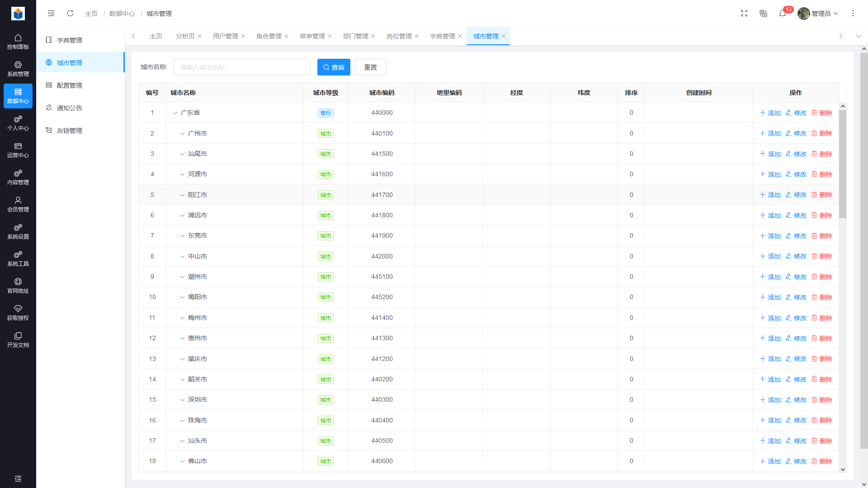Open 通知公告 submenu item
The height and width of the screenshot is (488, 868).
tap(80, 108)
